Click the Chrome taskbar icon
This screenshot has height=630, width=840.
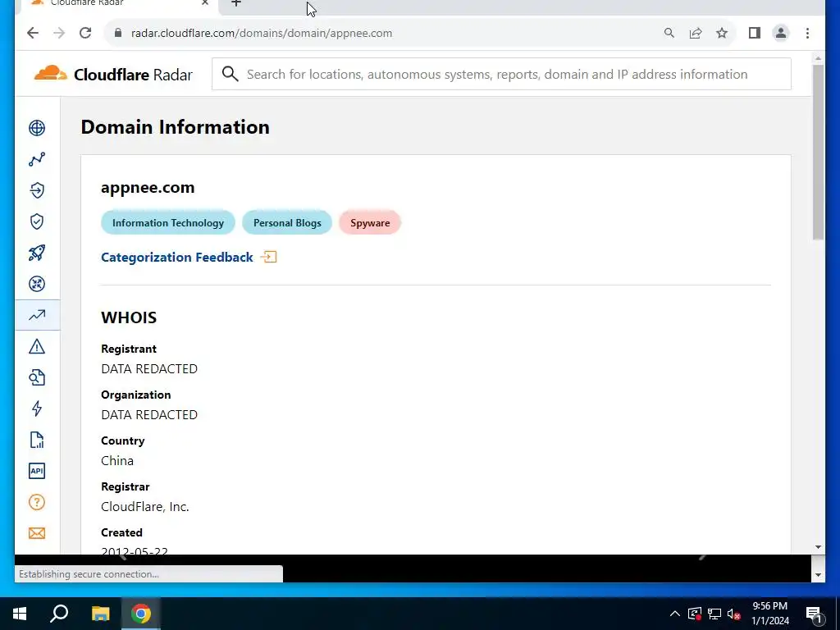click(x=141, y=614)
